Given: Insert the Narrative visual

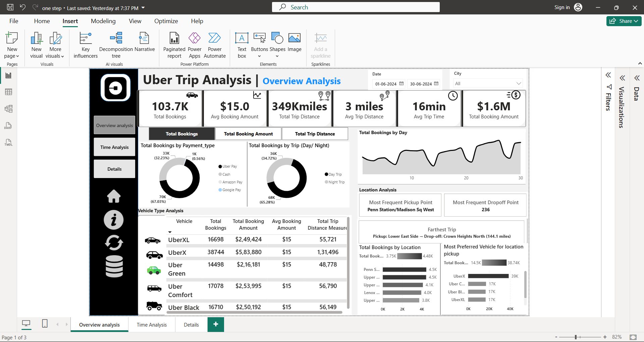Looking at the screenshot, I should coord(145,42).
